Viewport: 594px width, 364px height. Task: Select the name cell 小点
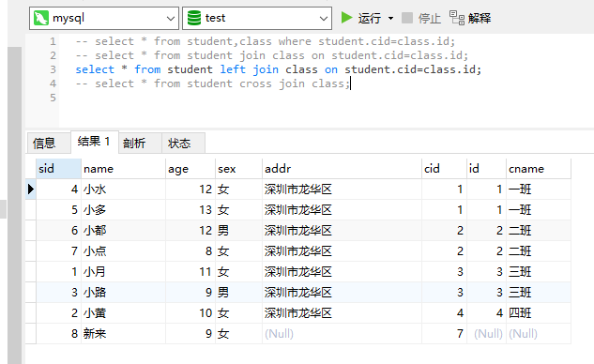tap(123, 250)
